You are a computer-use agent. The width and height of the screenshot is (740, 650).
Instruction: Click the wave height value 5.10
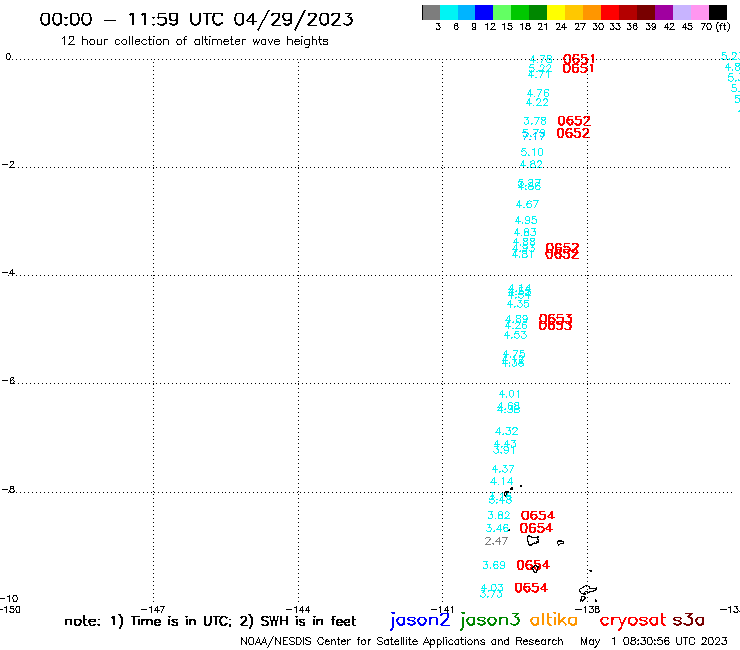point(532,152)
